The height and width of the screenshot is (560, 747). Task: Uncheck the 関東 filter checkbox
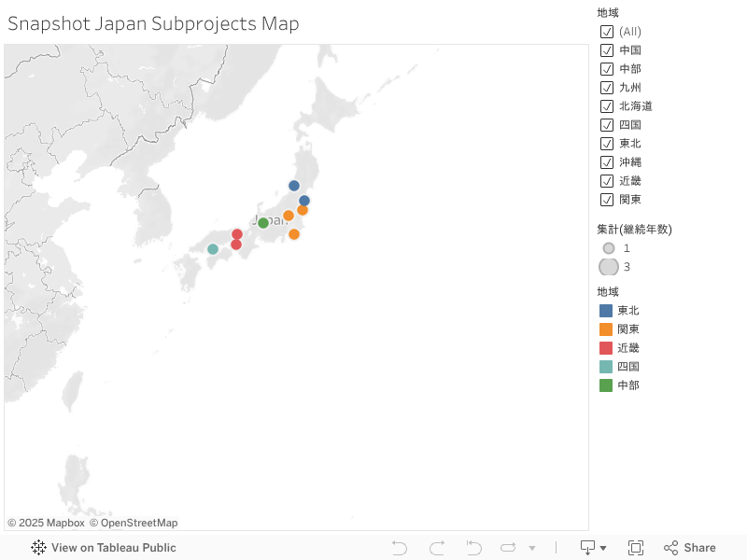point(606,200)
